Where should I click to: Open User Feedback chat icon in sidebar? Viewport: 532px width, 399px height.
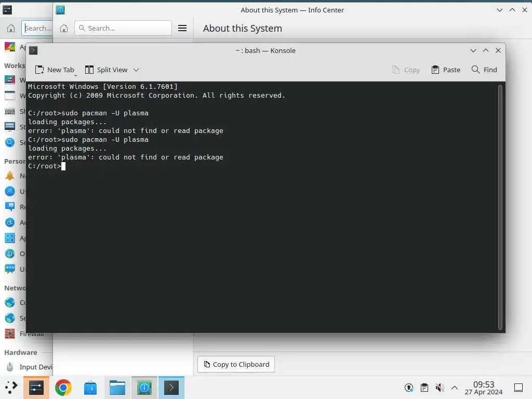click(x=10, y=269)
